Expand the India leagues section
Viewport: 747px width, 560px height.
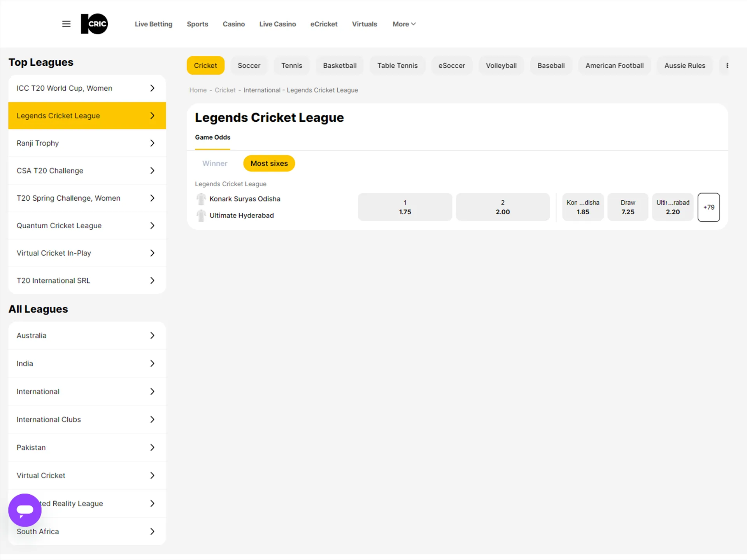click(152, 364)
